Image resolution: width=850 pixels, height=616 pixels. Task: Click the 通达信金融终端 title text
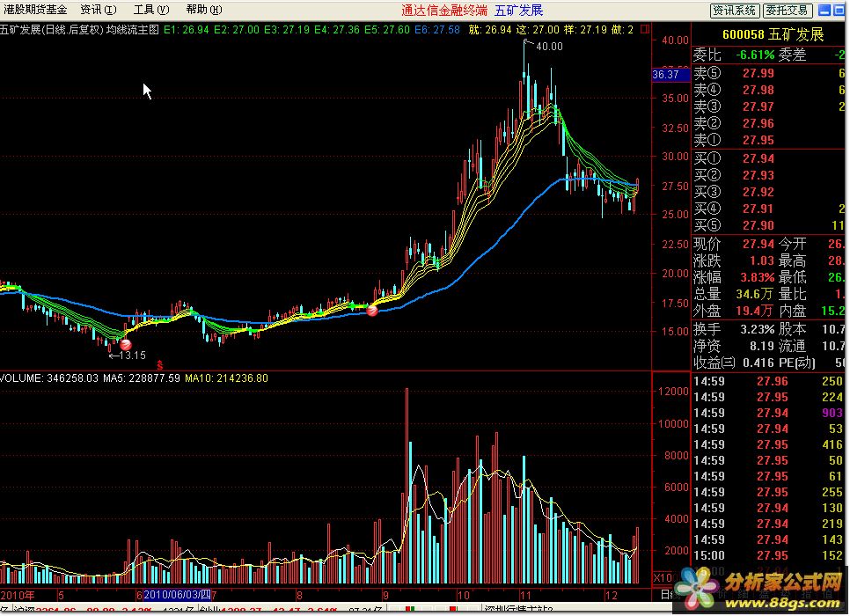(x=444, y=11)
